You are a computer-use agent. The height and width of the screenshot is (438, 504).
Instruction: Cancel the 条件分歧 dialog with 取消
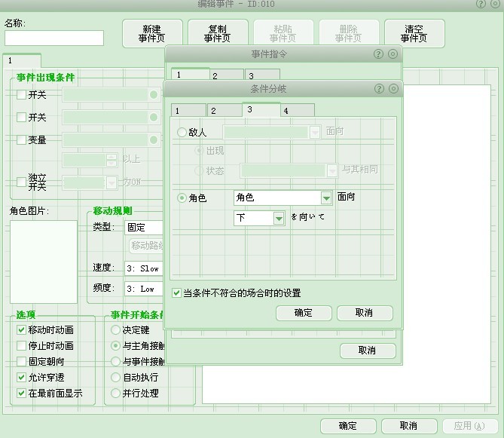pos(365,313)
